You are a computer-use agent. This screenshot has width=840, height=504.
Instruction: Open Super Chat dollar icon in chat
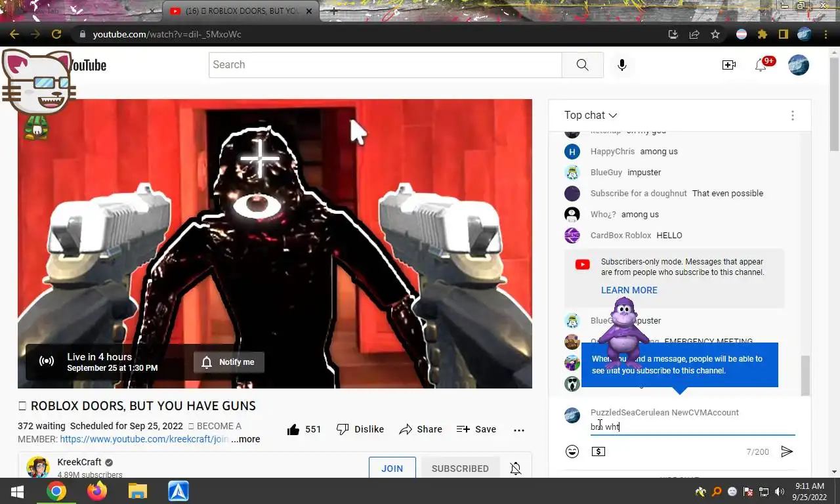(x=598, y=451)
